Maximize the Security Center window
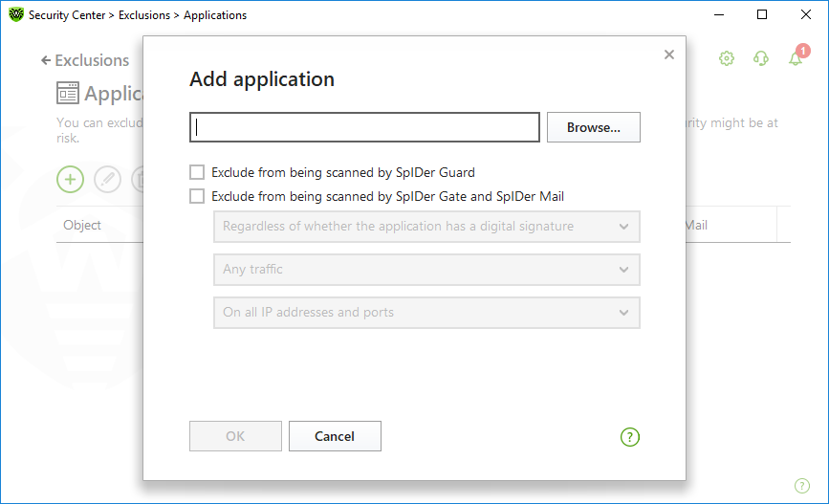The width and height of the screenshot is (829, 504). click(762, 14)
